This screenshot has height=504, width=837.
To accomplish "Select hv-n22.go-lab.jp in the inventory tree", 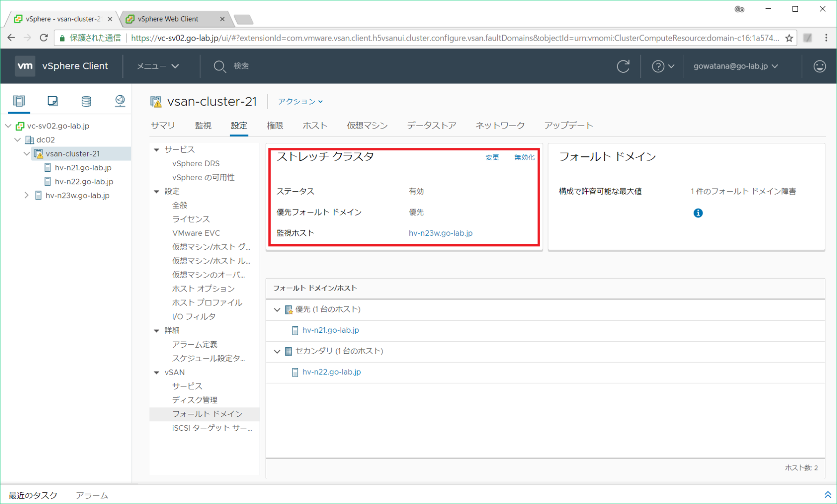I will pyautogui.click(x=84, y=182).
